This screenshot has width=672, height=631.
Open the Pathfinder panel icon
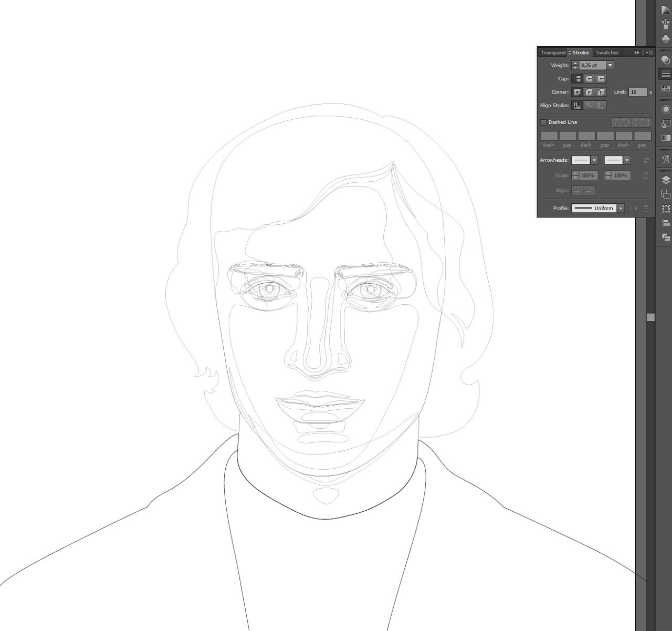[666, 237]
